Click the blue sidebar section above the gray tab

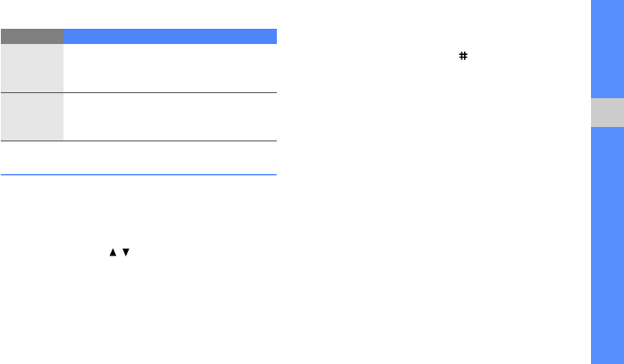coord(607,49)
